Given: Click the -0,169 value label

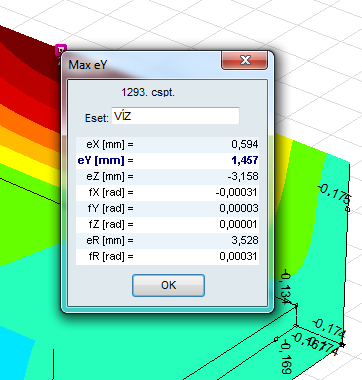Looking at the screenshot, I should pyautogui.click(x=286, y=358).
